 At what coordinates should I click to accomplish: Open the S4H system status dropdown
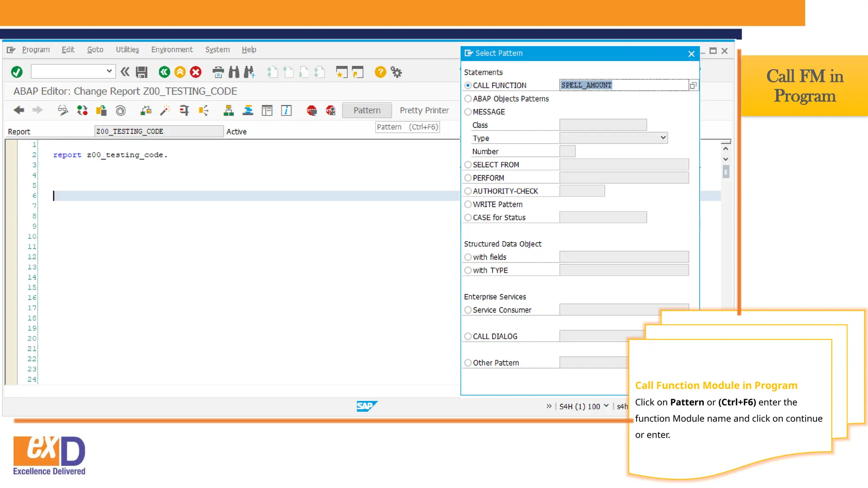tap(606, 406)
